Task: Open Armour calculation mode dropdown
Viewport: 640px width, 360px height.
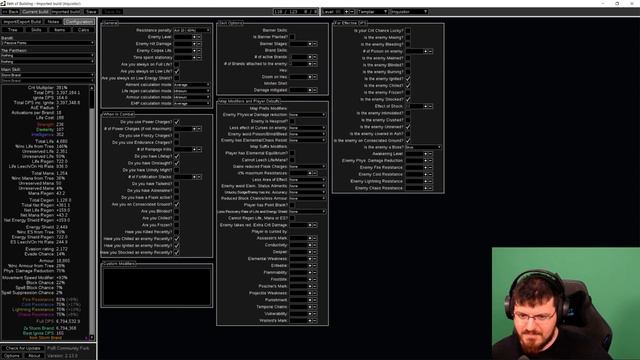Action: [x=192, y=98]
